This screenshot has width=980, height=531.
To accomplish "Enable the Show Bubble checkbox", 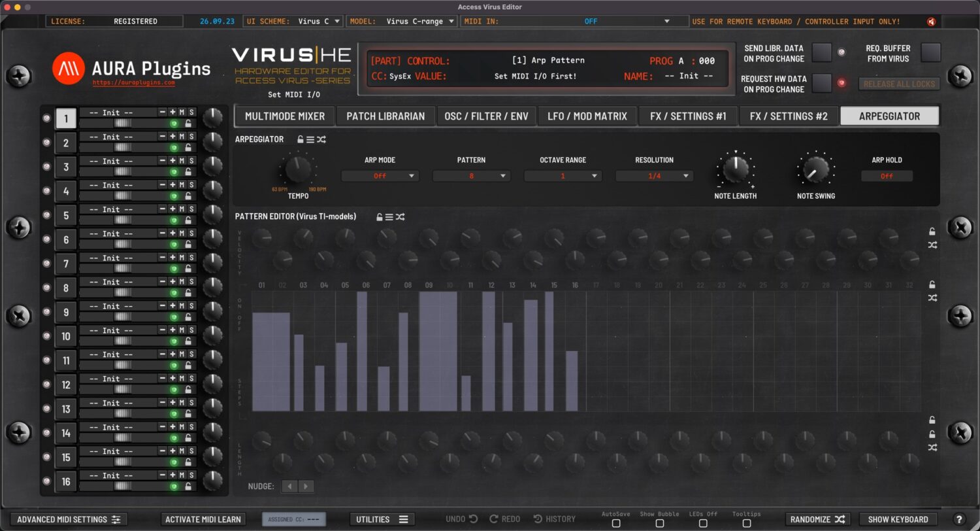I will click(x=660, y=523).
